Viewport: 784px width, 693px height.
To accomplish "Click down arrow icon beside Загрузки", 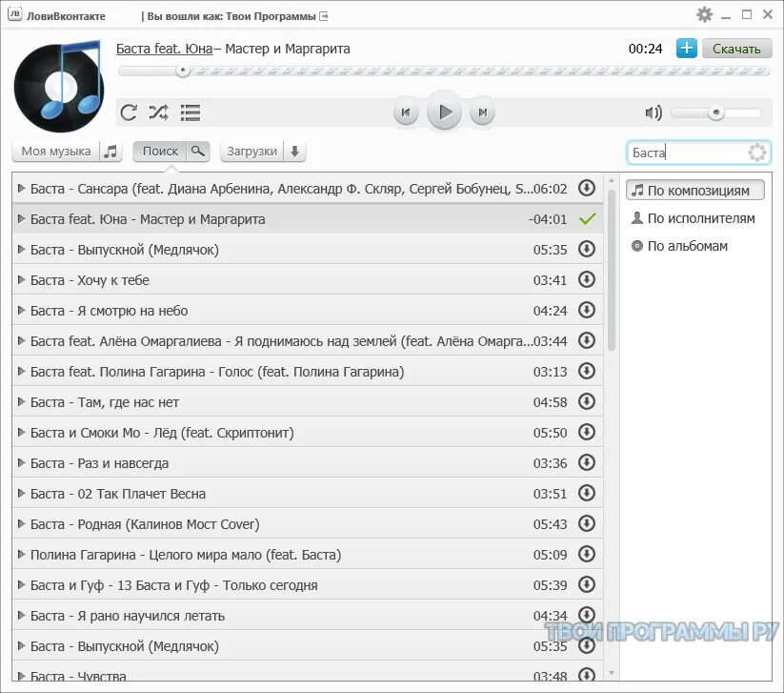I will 295,152.
